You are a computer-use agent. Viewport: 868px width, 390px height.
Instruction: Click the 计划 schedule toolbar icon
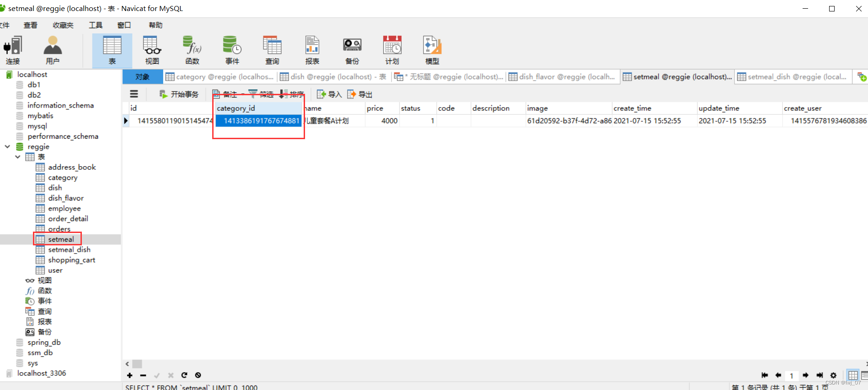coord(392,50)
